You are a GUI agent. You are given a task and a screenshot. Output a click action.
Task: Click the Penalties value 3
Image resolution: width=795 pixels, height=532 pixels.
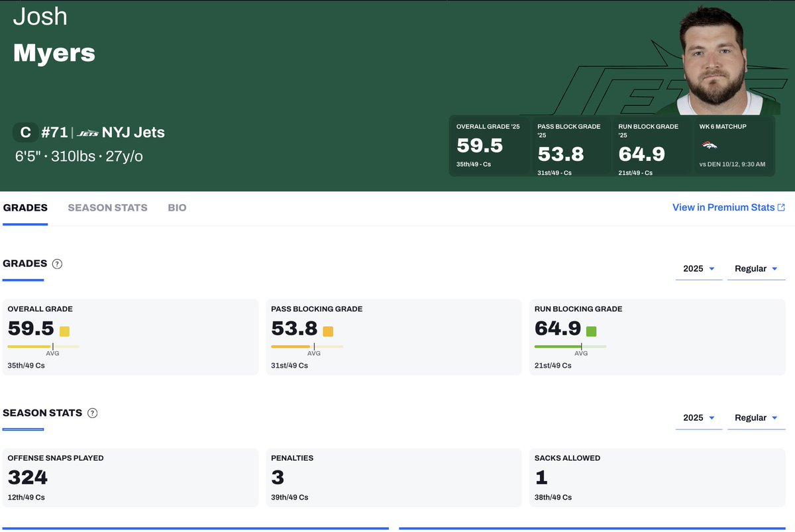point(278,477)
